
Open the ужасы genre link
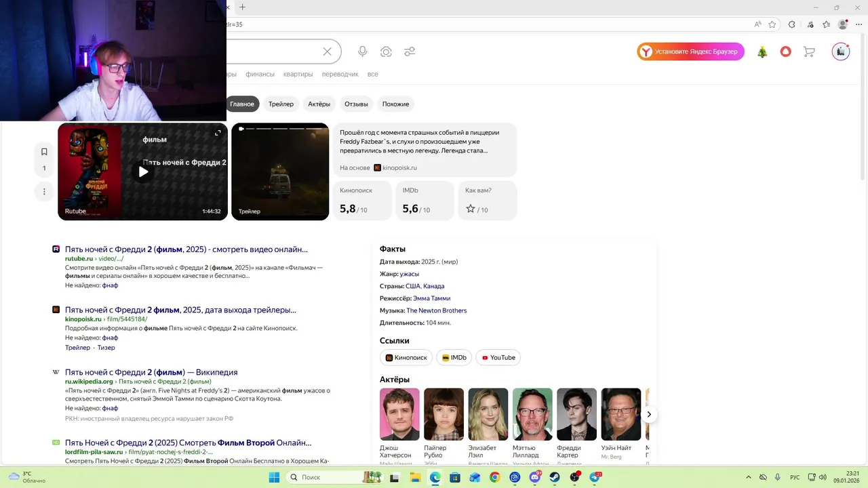[x=410, y=274]
